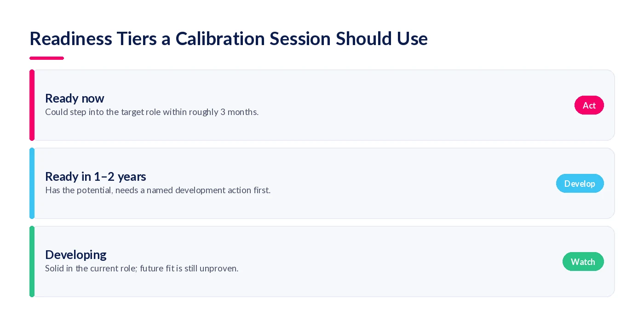
Task: Click the description mentioning roughly 3 months
Action: pos(152,112)
